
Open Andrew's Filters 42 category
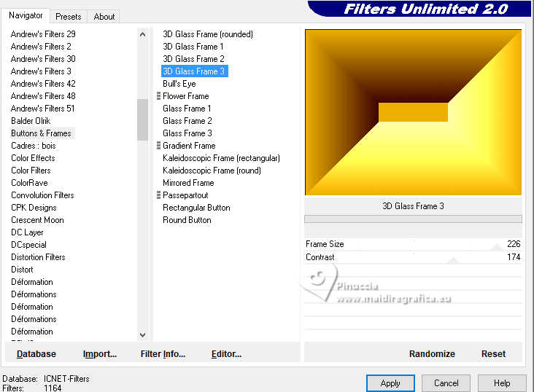click(43, 84)
